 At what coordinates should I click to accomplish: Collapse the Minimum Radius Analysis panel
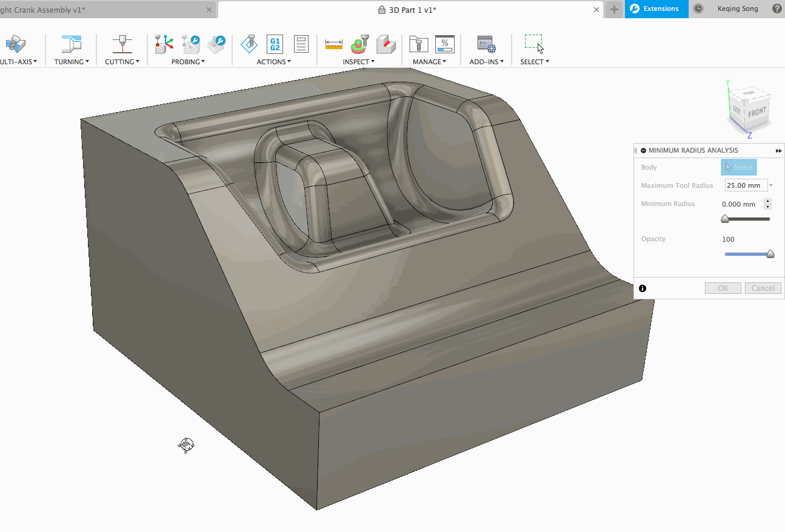643,150
